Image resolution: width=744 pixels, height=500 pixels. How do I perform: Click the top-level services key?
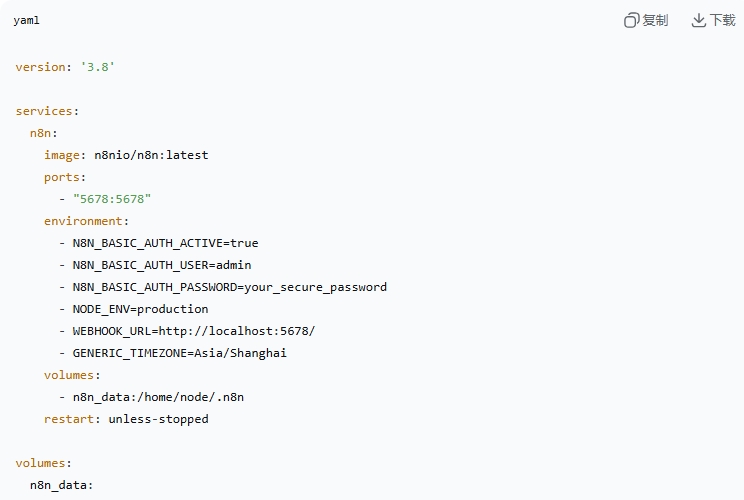[46, 111]
